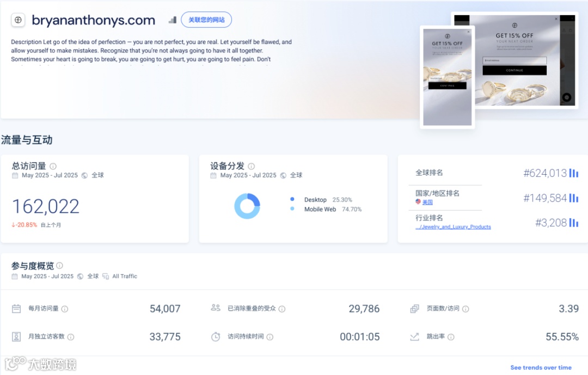Image resolution: width=588 pixels, height=375 pixels.
Task: Click the Mobile Web 74.70% legend label
Action: 333,209
